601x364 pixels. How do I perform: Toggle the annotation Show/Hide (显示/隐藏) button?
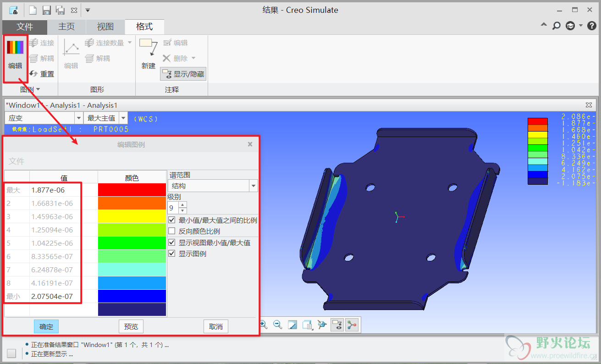(183, 74)
